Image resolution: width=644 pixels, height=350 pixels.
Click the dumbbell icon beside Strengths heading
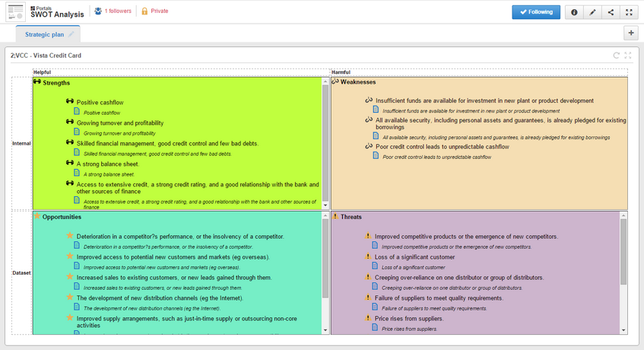[x=37, y=81]
